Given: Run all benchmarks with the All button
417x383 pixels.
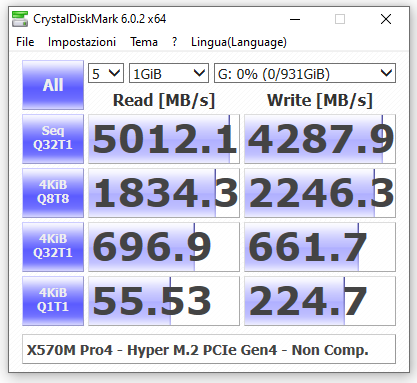Looking at the screenshot, I should [x=53, y=85].
